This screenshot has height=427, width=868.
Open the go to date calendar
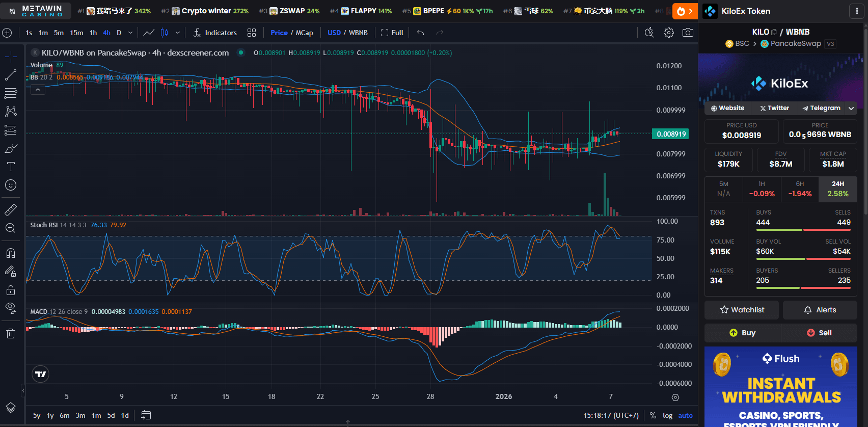pyautogui.click(x=146, y=415)
